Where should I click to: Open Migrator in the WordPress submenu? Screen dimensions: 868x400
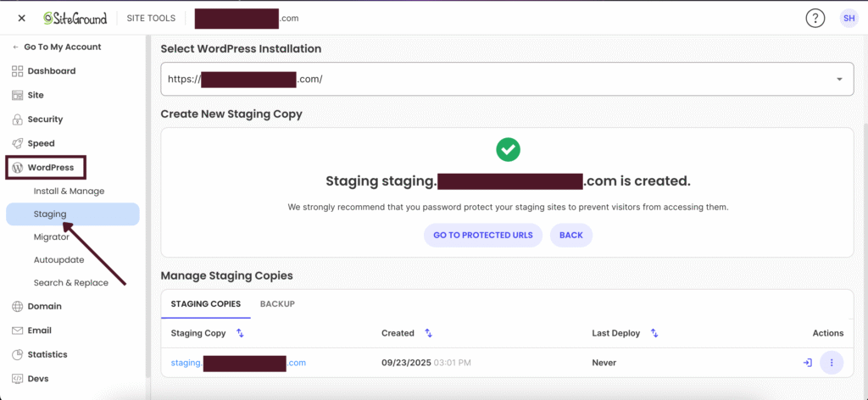(x=52, y=237)
